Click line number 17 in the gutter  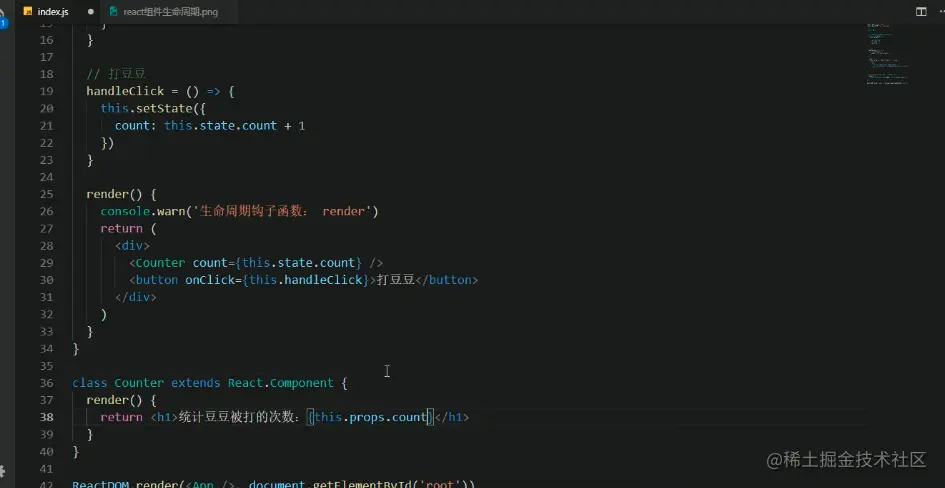(47, 57)
